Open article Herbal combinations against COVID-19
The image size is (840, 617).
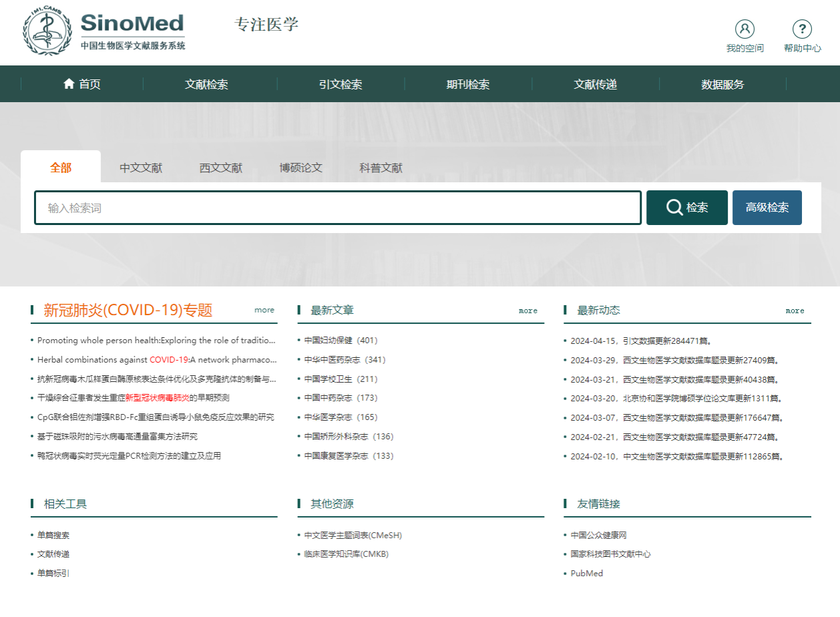point(157,359)
